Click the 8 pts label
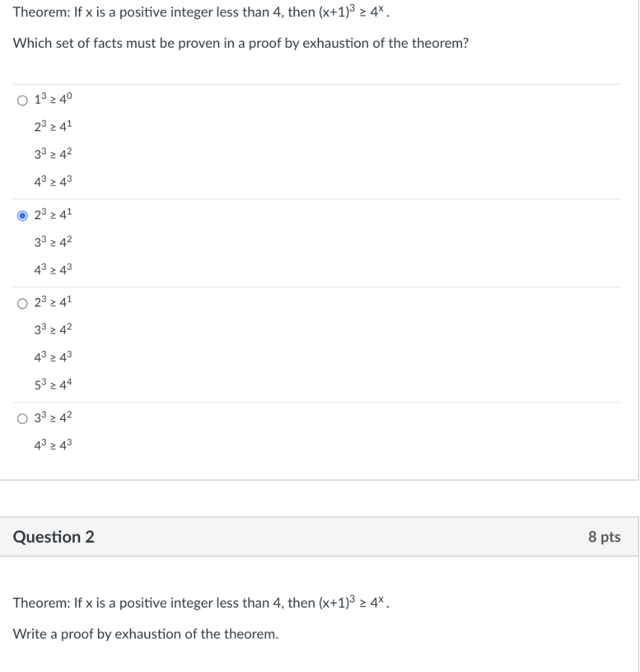This screenshot has width=640, height=672. 604,537
